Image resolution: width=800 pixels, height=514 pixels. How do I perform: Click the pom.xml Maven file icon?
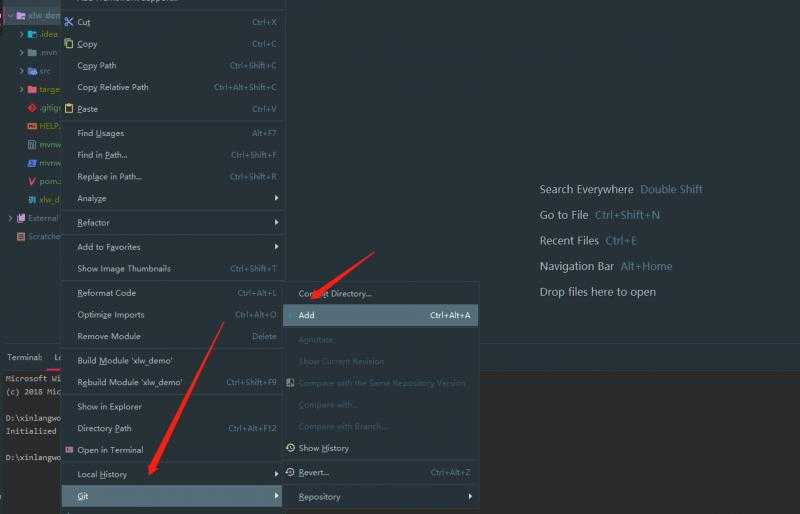(x=32, y=181)
